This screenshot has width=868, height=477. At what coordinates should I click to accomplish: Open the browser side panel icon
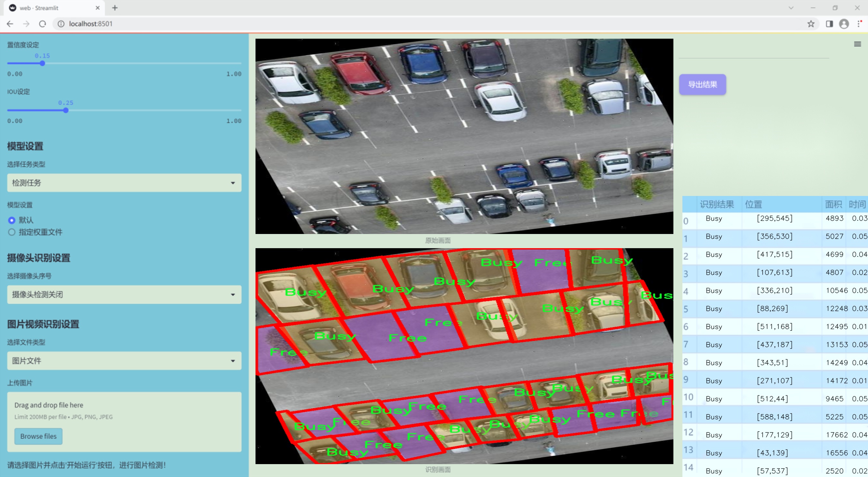(x=829, y=24)
